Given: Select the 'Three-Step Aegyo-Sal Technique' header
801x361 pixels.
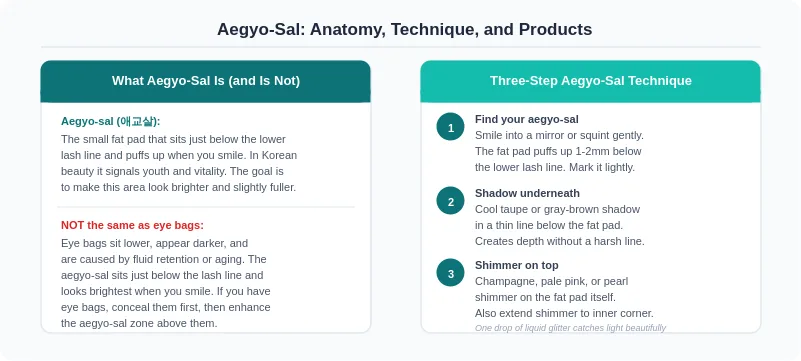Looking at the screenshot, I should [x=591, y=81].
